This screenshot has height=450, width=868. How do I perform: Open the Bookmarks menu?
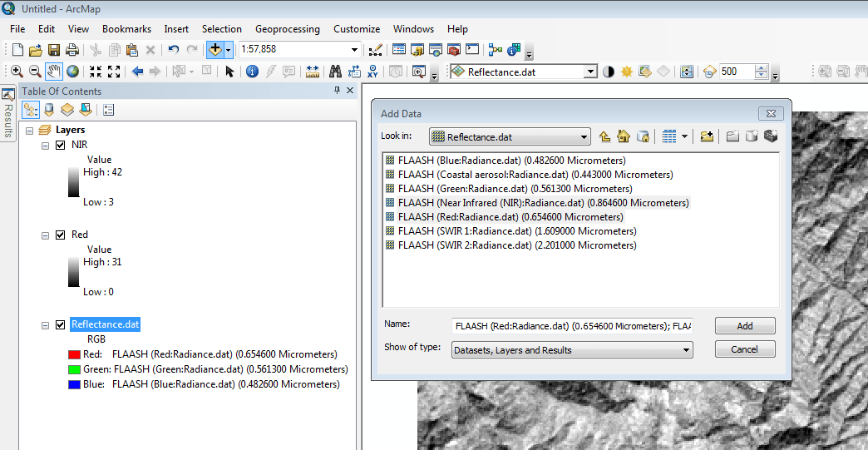126,29
